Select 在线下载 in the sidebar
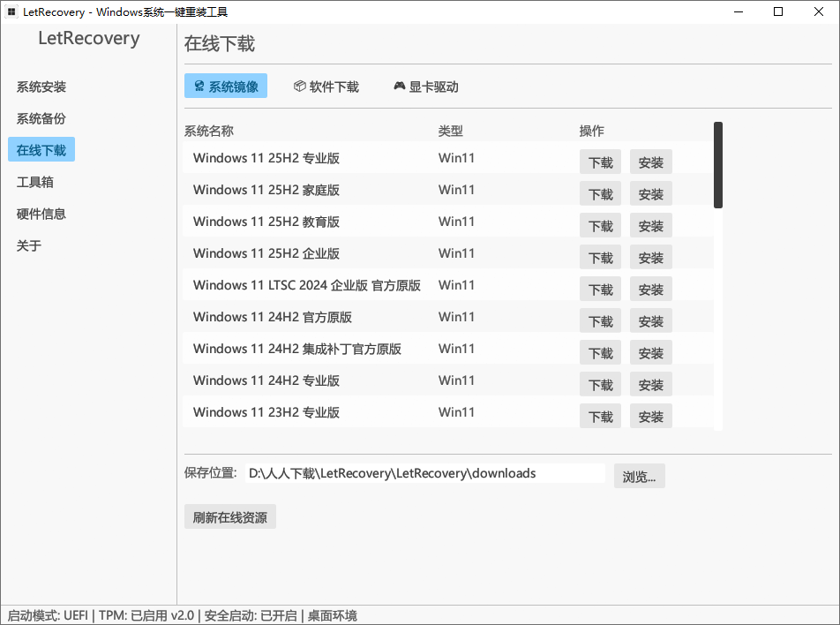The image size is (840, 625). coord(41,149)
